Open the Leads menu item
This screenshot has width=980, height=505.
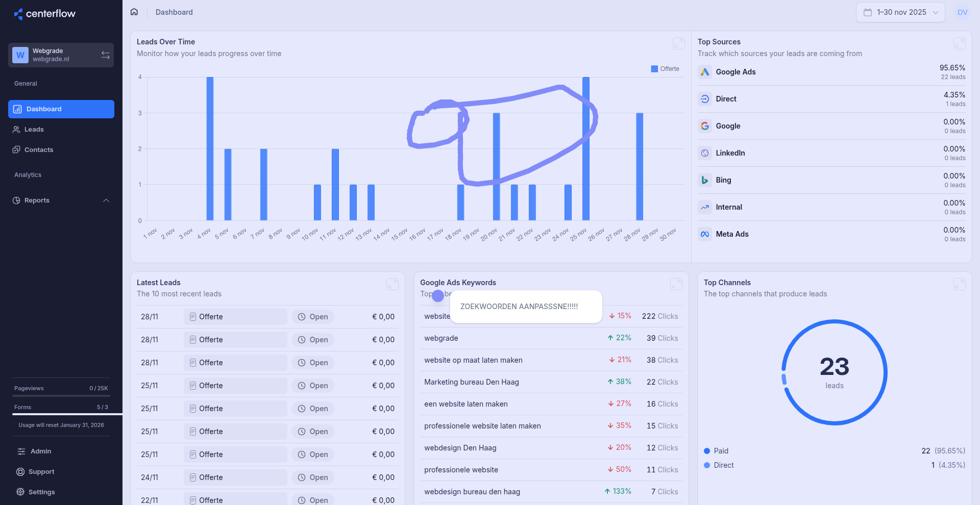34,130
